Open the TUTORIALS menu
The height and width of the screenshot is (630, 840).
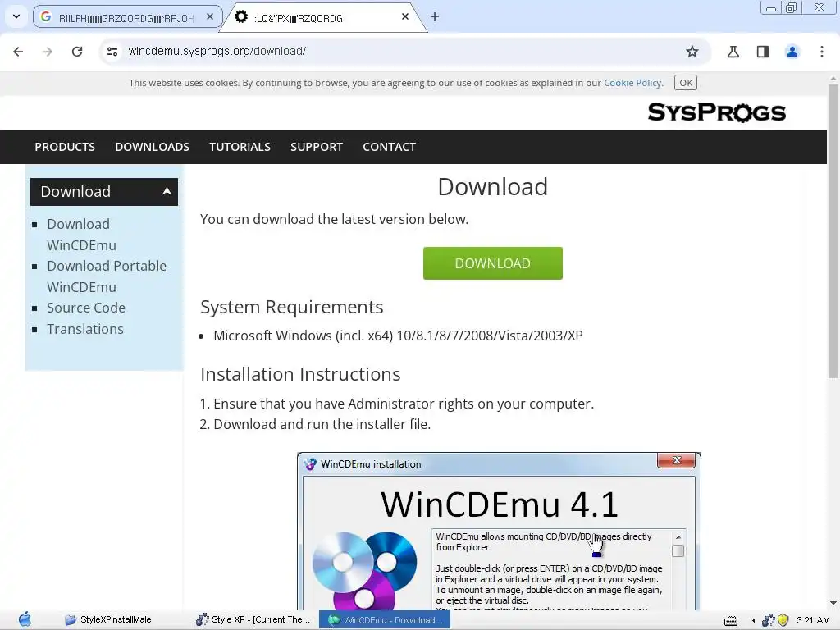click(x=240, y=147)
